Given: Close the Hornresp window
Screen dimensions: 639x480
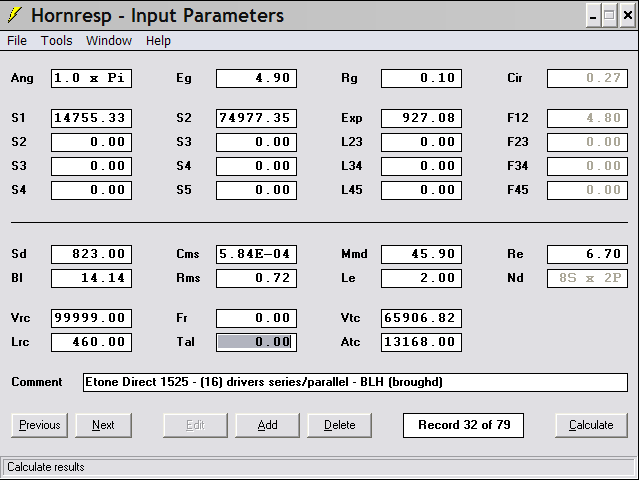Looking at the screenshot, I should tap(628, 16).
